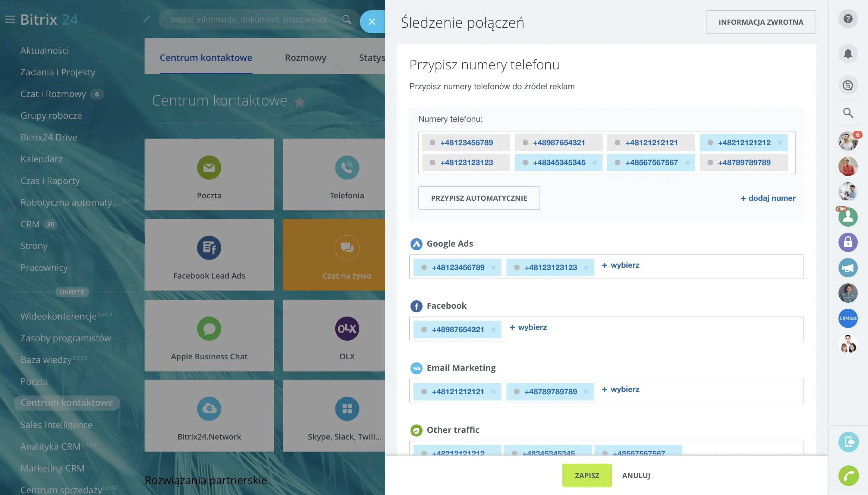Click the purple lock icon
Viewport: 868px width, 495px height.
tap(848, 242)
